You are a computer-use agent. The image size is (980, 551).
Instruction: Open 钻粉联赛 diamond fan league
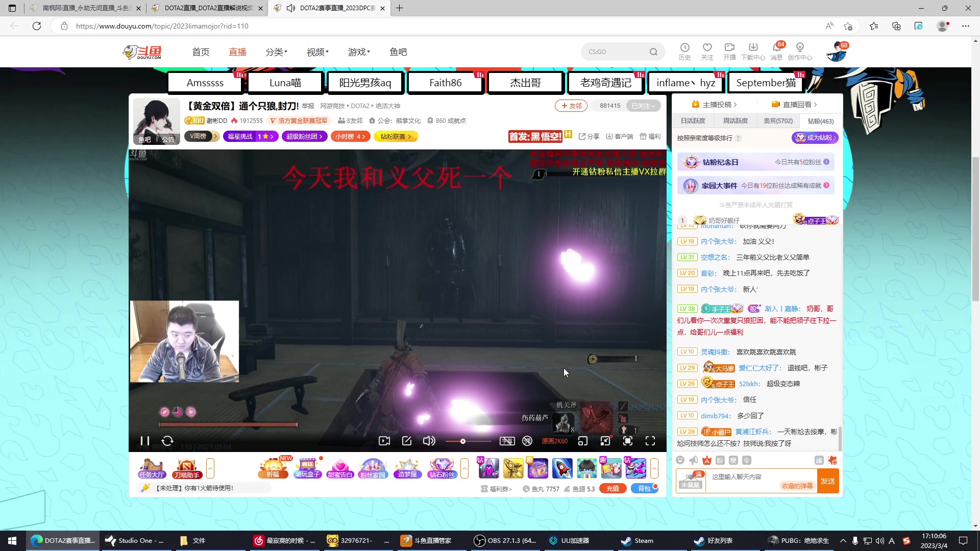point(396,136)
